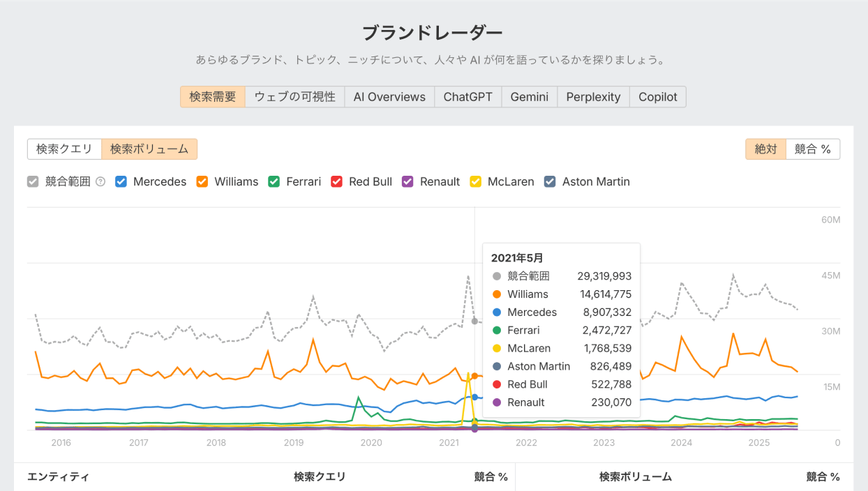Switch to the ChatGPT tab

pos(467,96)
